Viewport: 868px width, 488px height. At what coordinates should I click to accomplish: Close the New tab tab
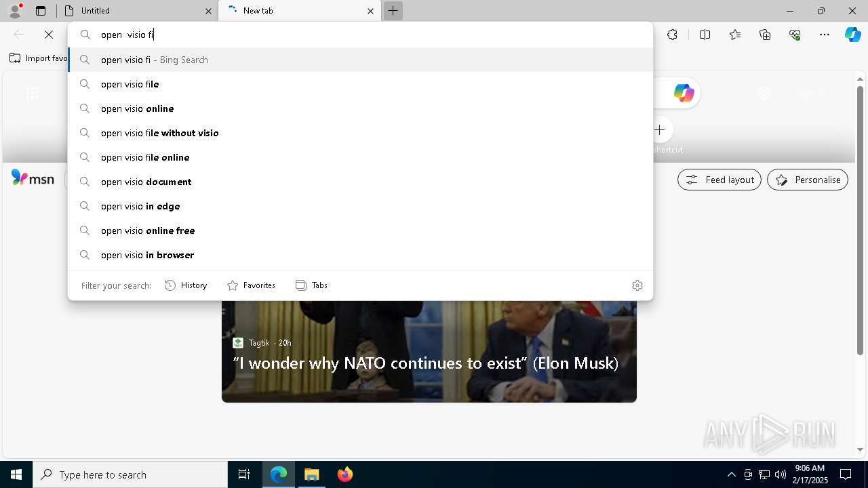pos(370,11)
